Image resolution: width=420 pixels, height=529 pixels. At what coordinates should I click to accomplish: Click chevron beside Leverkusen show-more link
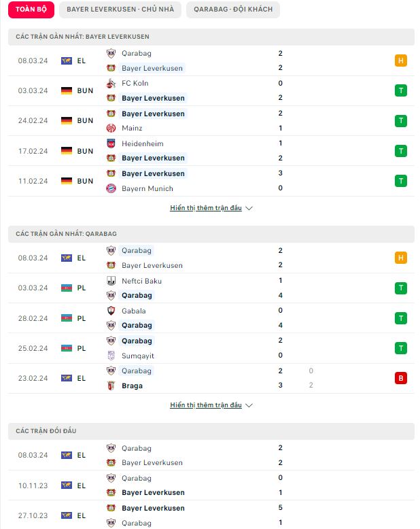click(x=249, y=208)
